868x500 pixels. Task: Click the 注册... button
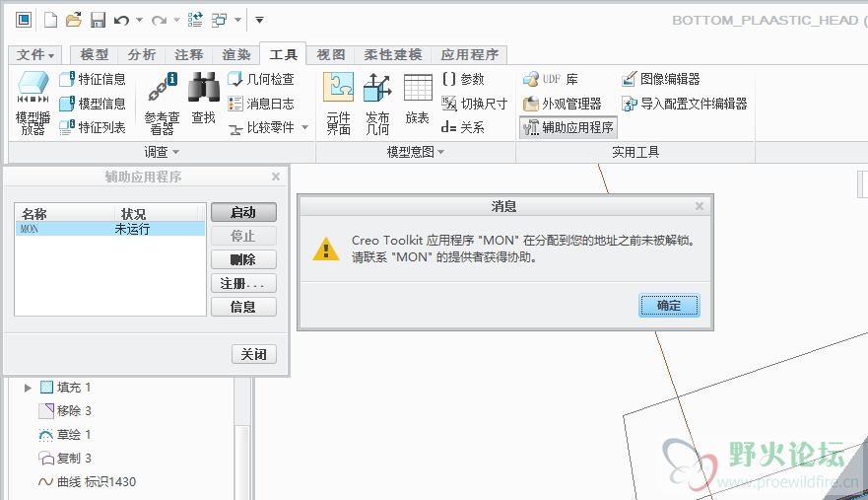(x=243, y=283)
